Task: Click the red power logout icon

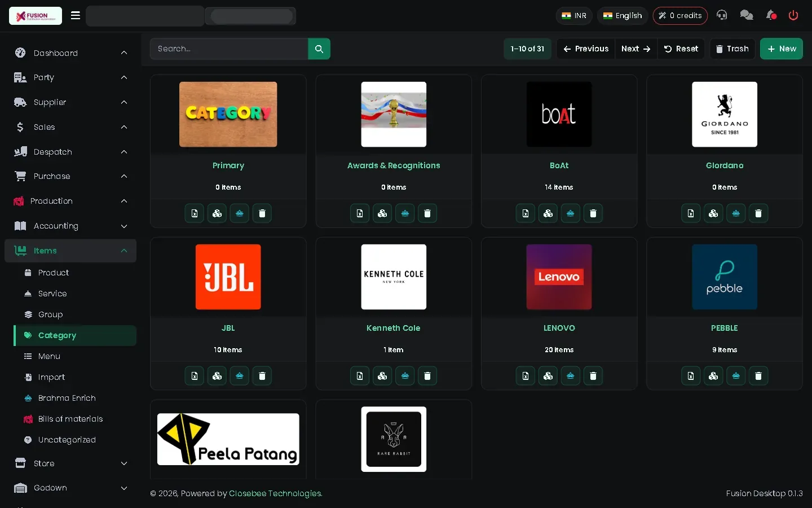Action: [793, 16]
